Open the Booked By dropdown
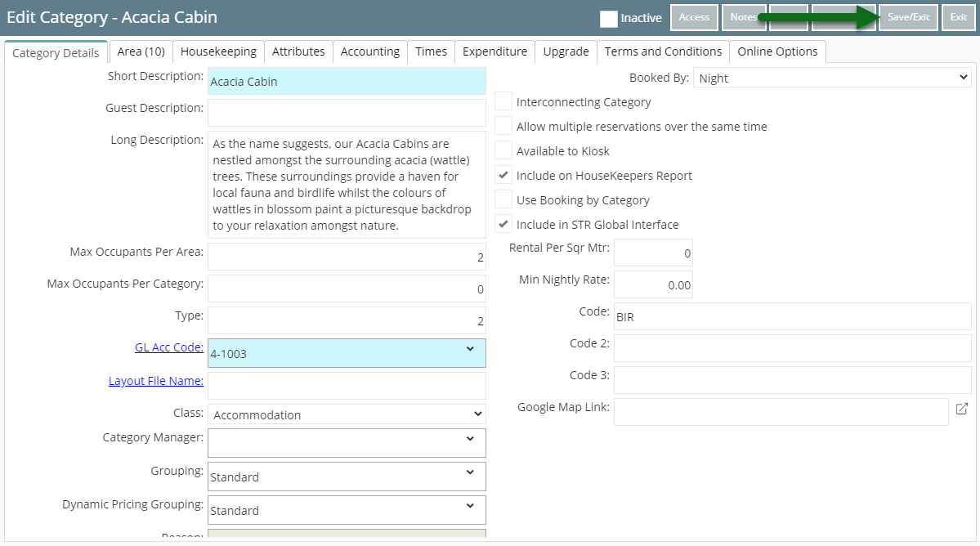This screenshot has height=546, width=980. [833, 78]
